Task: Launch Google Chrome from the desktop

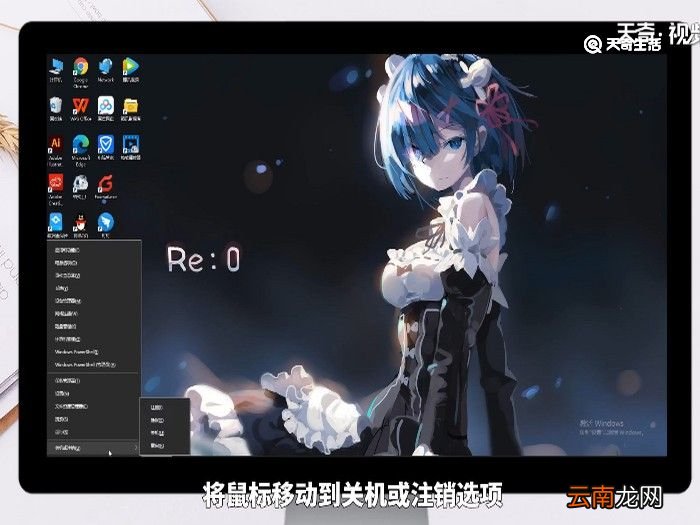Action: [x=81, y=72]
